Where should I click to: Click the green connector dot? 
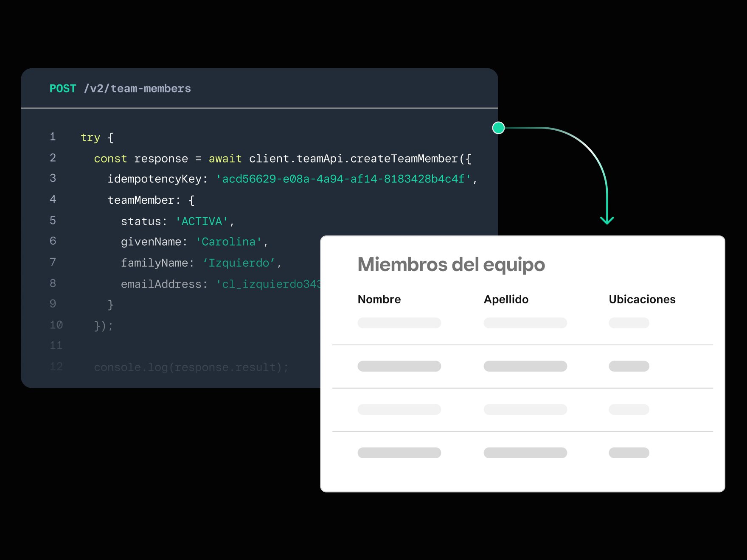[x=498, y=128]
